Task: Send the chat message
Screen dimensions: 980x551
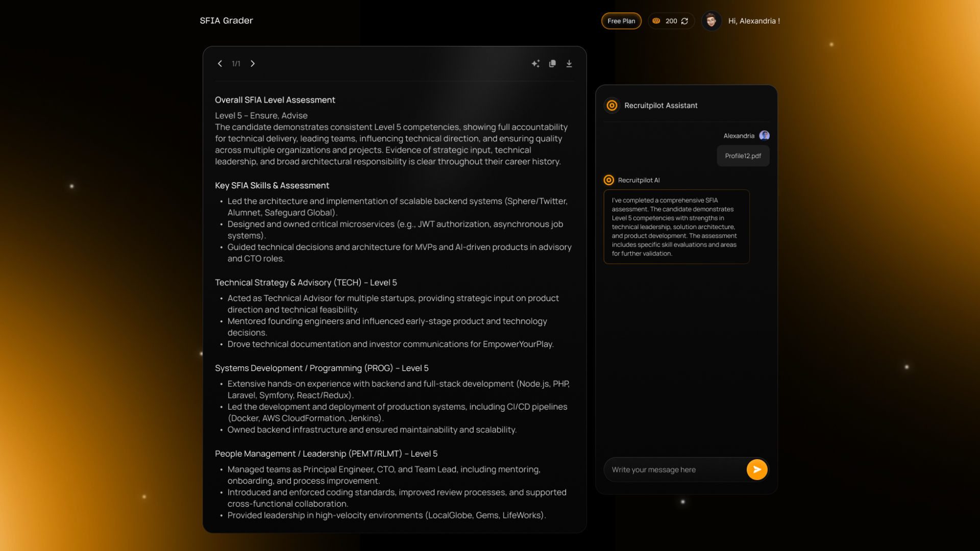Action: (x=756, y=469)
